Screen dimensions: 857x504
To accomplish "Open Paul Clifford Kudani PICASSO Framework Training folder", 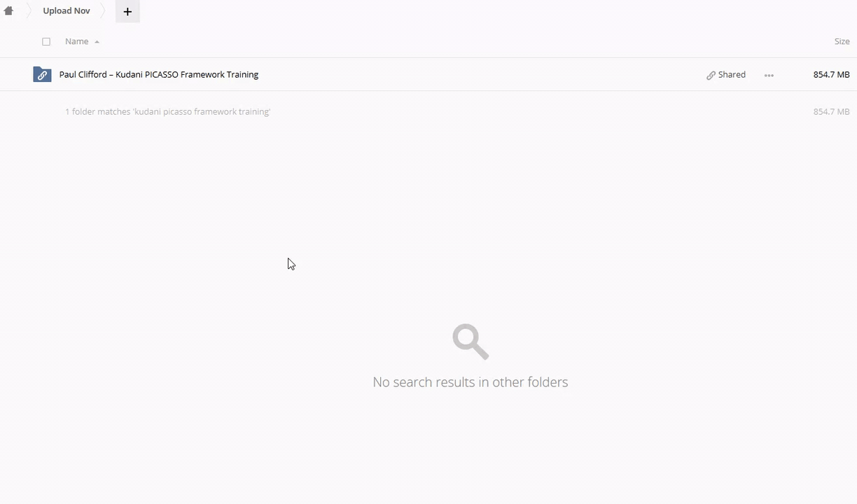I will click(159, 75).
